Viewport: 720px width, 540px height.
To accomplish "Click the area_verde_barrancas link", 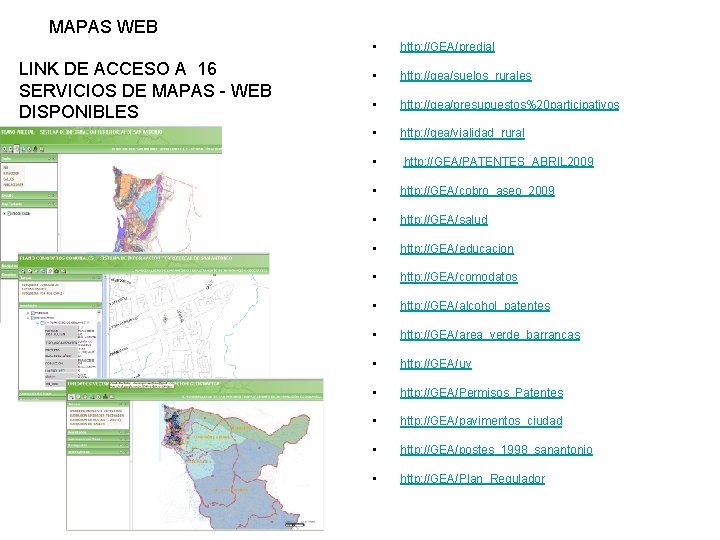I will tap(490, 335).
